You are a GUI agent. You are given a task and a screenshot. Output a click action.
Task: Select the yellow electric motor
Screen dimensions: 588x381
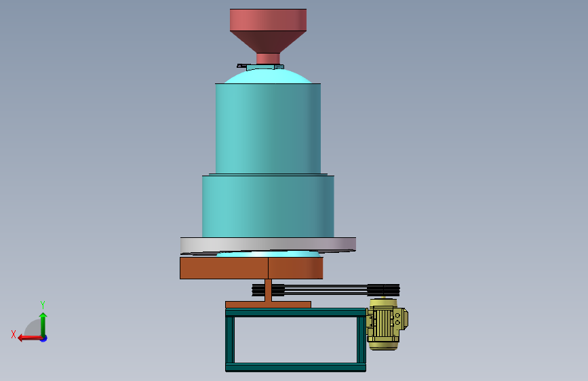point(387,323)
